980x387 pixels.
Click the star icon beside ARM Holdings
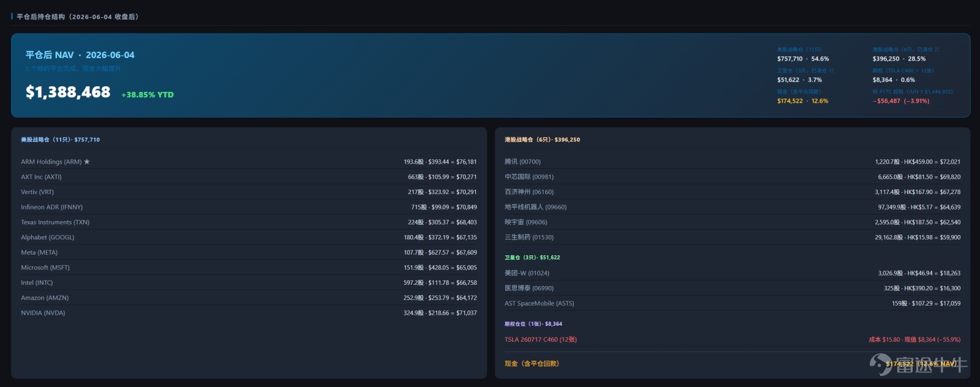pyautogui.click(x=87, y=162)
